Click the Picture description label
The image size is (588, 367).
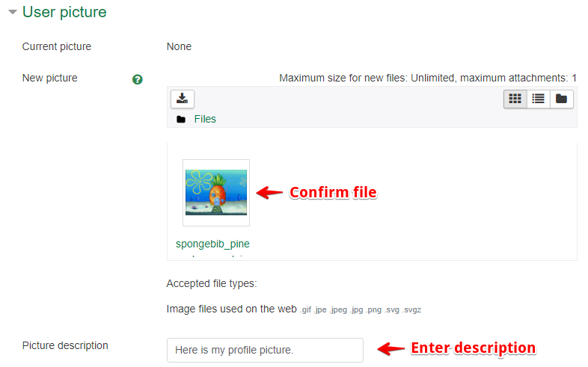click(x=65, y=345)
